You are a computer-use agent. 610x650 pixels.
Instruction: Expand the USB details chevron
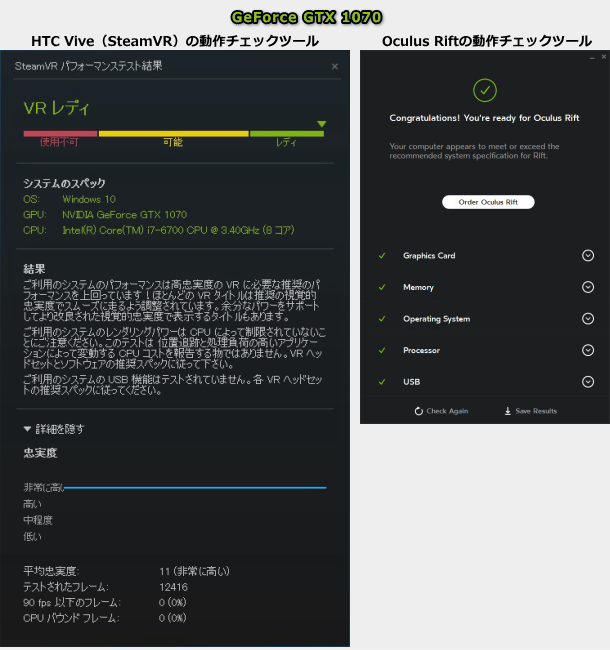588,382
